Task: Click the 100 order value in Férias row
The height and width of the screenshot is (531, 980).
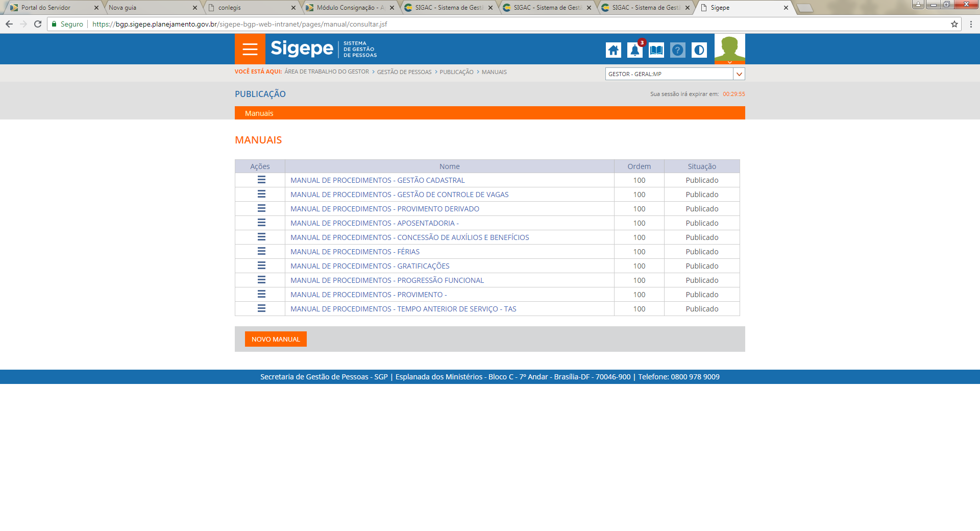Action: (639, 252)
